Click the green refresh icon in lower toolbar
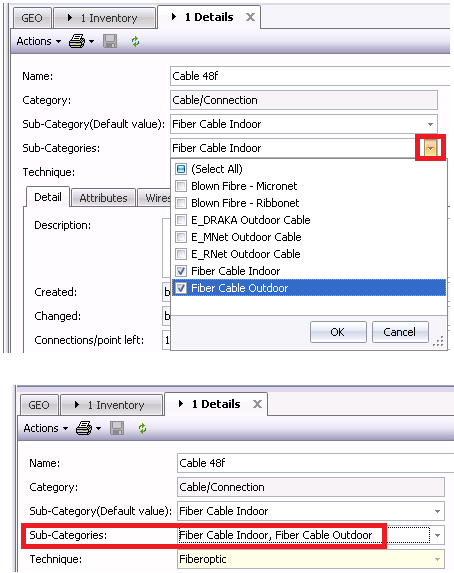 [x=143, y=428]
